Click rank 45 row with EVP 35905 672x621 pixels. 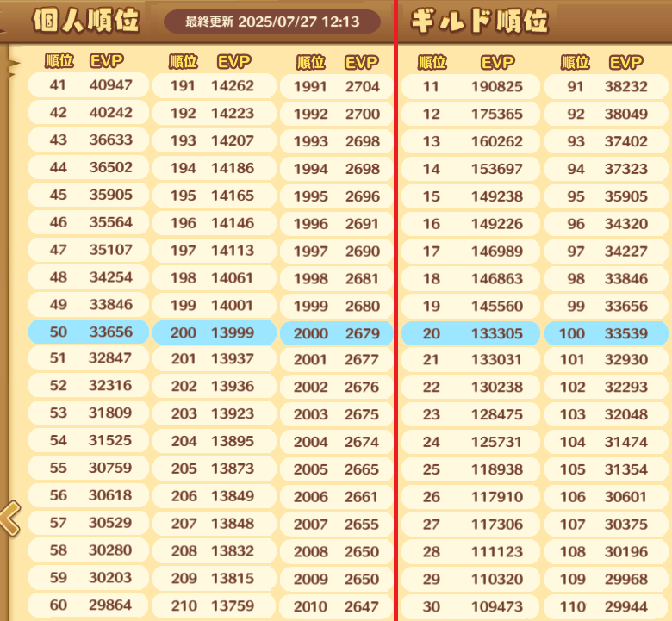pos(89,195)
